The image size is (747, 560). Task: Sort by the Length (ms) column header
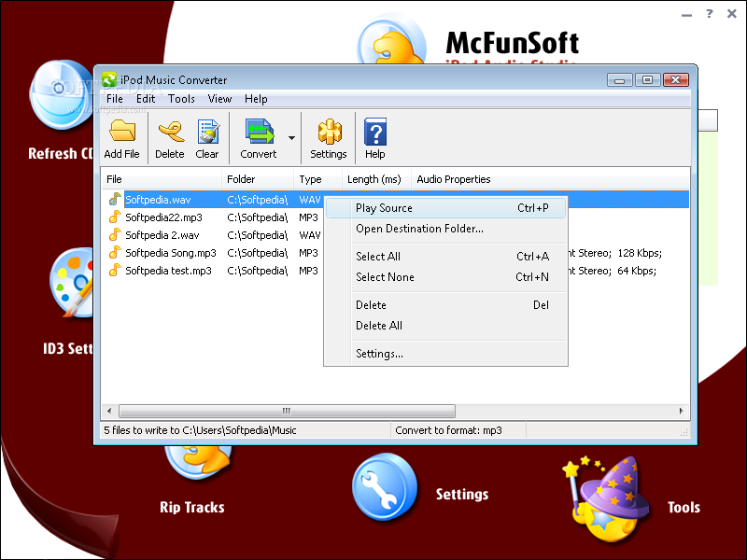(x=376, y=179)
